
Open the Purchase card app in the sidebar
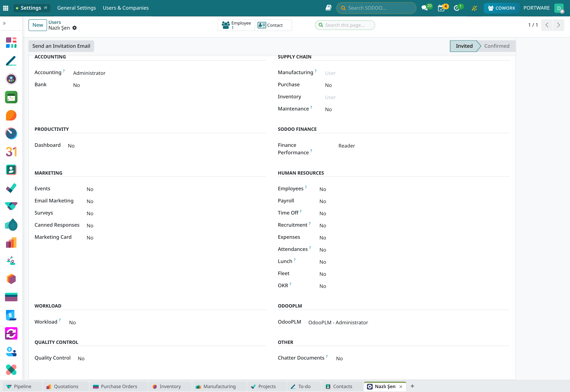[x=11, y=297]
